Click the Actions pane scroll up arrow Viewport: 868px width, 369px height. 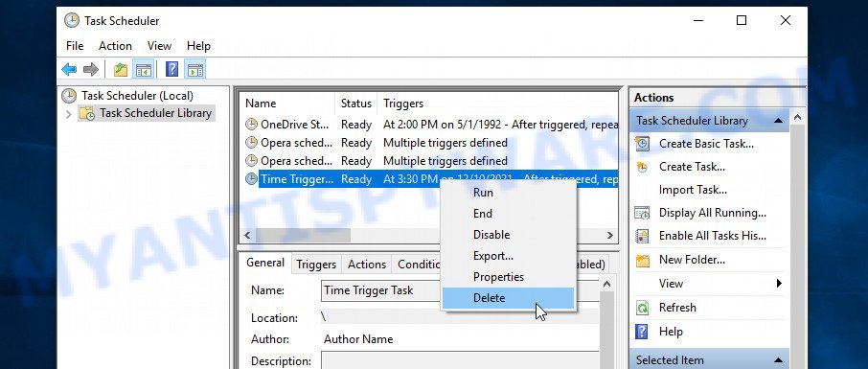coord(797,118)
